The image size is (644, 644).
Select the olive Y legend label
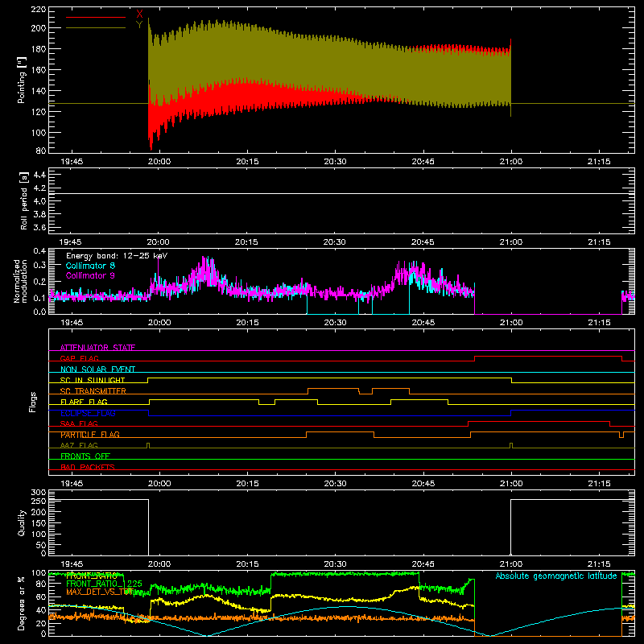139,25
